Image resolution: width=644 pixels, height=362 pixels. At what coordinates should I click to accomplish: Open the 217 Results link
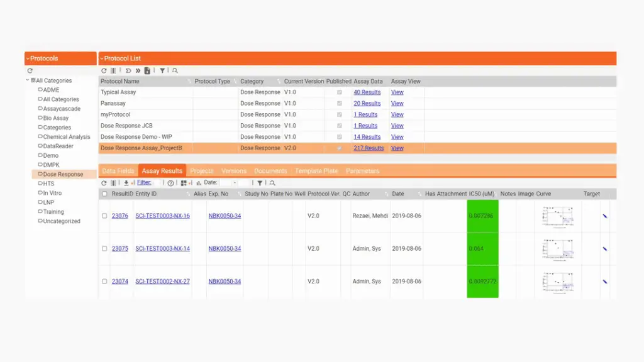pos(369,148)
